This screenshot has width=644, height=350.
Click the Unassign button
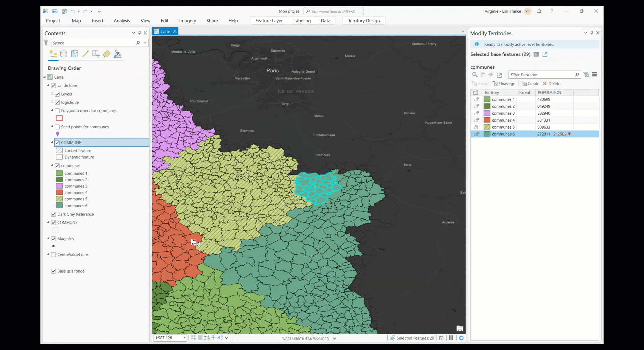[504, 84]
